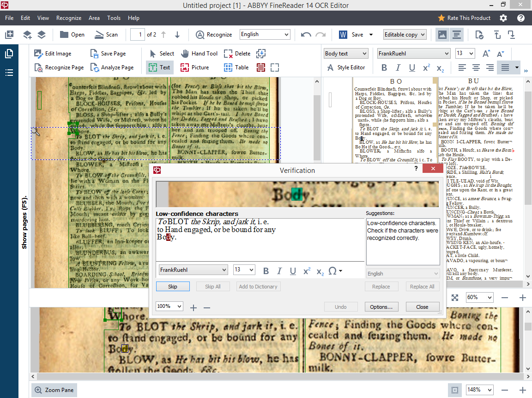Click the page number input field
The image size is (532, 398).
pos(138,34)
